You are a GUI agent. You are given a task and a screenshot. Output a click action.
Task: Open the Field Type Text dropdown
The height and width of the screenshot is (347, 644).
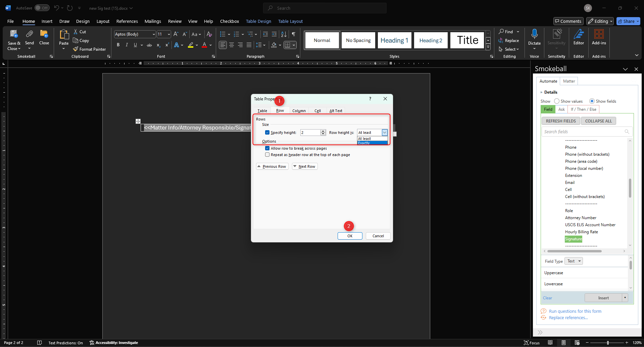click(574, 261)
